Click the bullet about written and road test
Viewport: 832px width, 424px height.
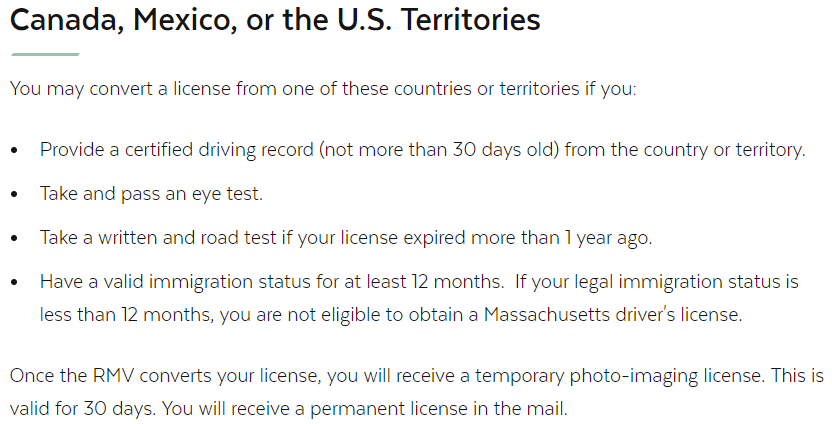[x=346, y=238]
